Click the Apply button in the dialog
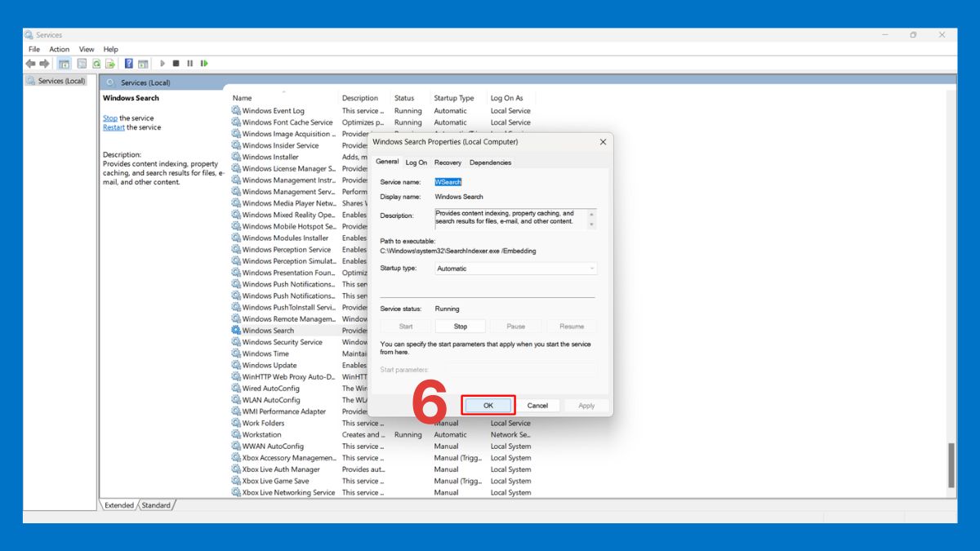 pos(586,405)
